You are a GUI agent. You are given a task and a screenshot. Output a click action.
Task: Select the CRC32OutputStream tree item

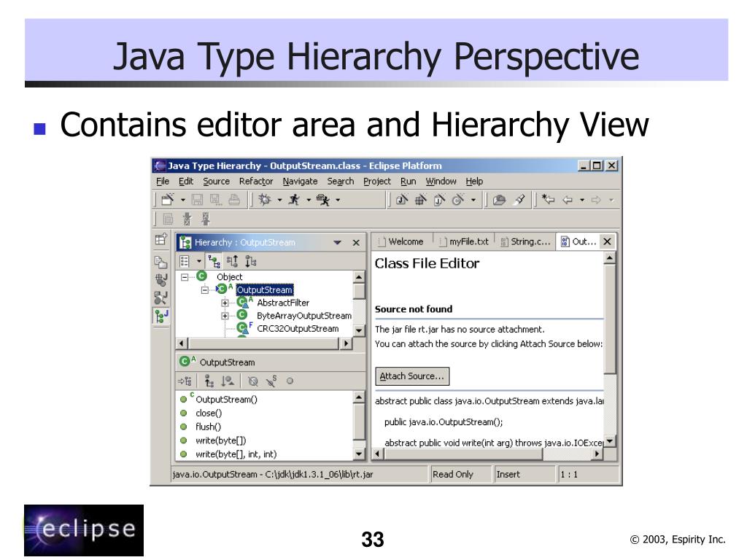tap(298, 329)
